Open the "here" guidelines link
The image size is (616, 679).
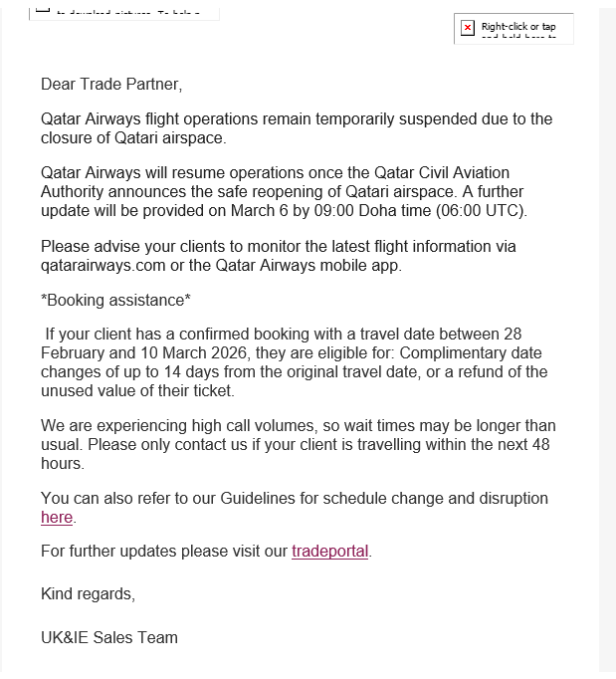(x=57, y=517)
